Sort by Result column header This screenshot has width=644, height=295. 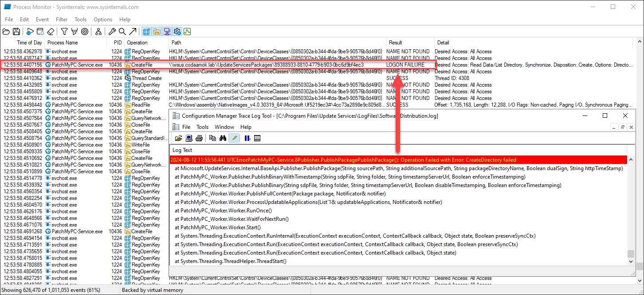[410, 43]
